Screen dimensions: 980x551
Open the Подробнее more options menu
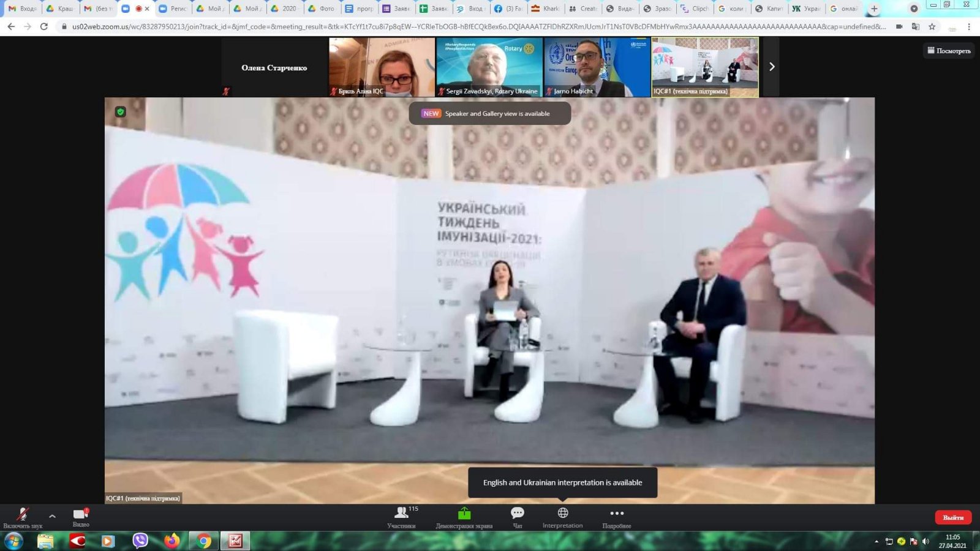(616, 516)
